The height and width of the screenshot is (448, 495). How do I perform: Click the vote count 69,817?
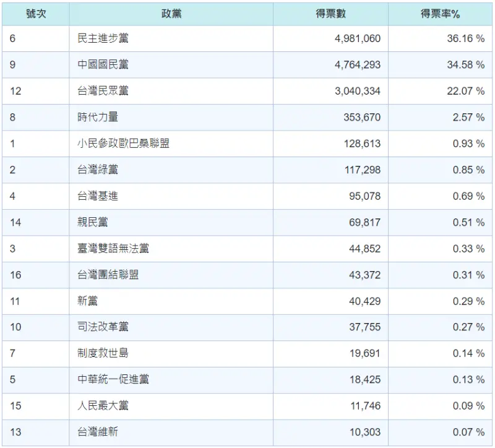[x=365, y=222]
